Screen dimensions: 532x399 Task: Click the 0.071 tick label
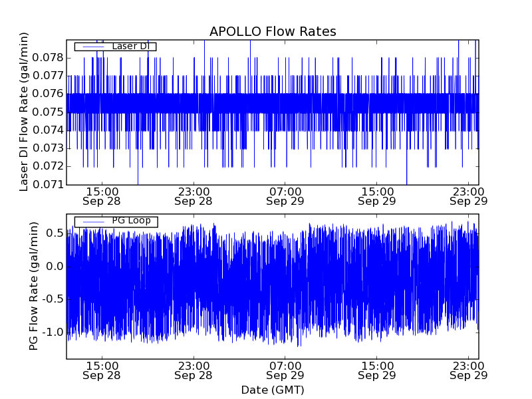48,185
